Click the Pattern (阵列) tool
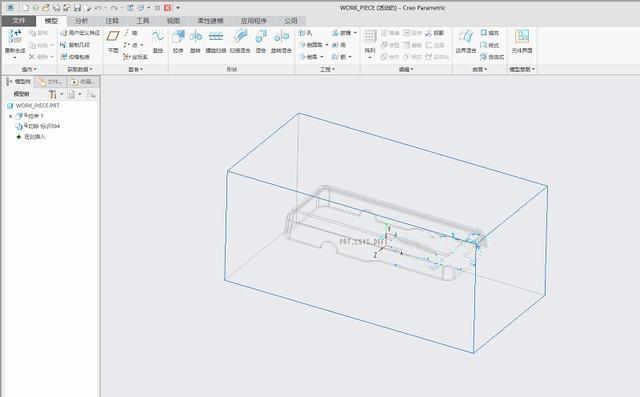Viewport: 640px width, 397px height. 370,42
